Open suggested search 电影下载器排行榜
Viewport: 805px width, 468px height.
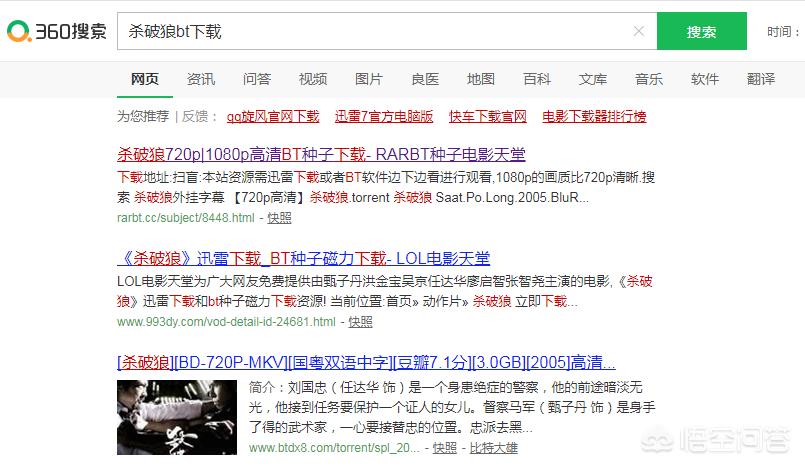pos(594,116)
